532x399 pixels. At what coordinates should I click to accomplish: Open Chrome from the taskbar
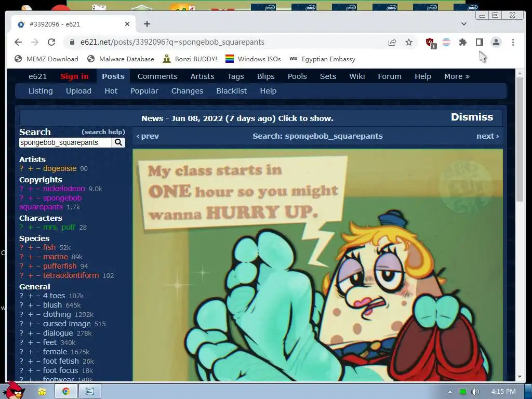click(x=65, y=391)
